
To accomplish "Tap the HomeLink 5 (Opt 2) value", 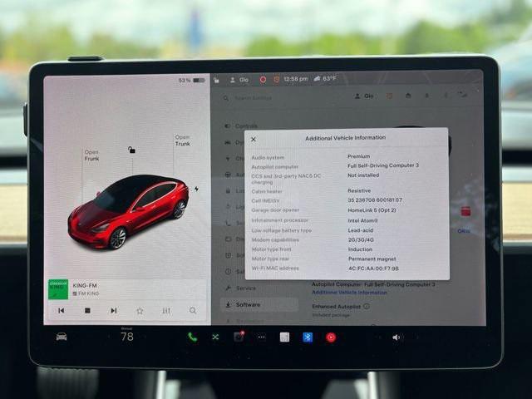I will [x=372, y=210].
